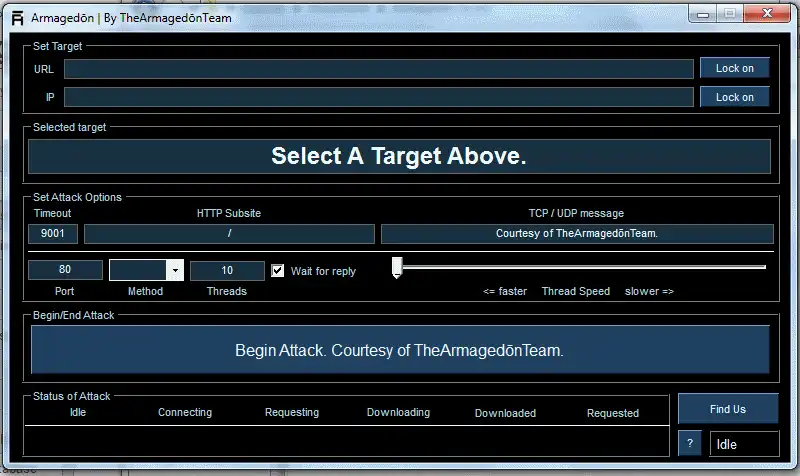800x476 pixels.
Task: Click Lock on next to the IP field
Action: point(735,97)
